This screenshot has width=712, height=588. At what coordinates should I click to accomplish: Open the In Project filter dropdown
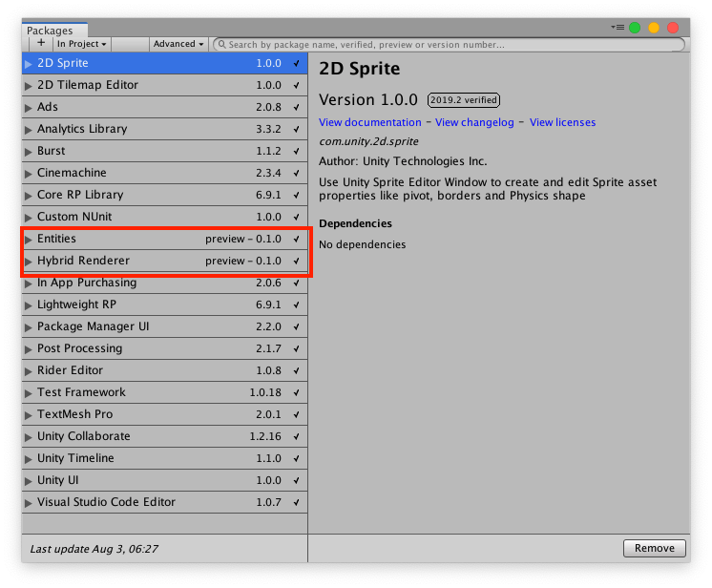[x=82, y=44]
